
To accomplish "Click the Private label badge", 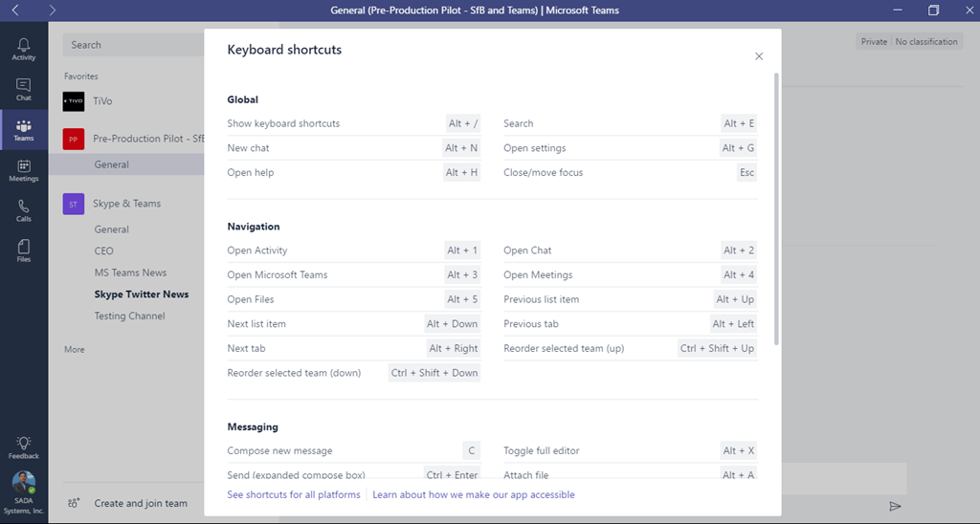I will [874, 42].
